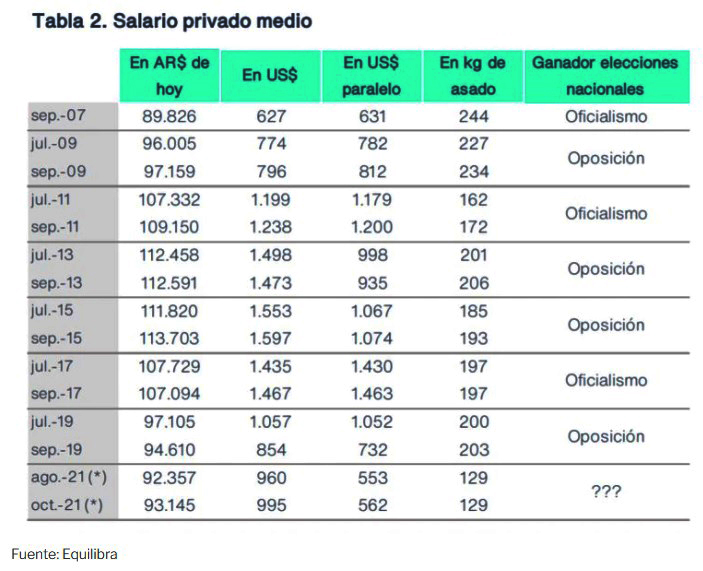This screenshot has height=571, width=703.
Task: Select the 244 kg de asado cell
Action: point(472,117)
